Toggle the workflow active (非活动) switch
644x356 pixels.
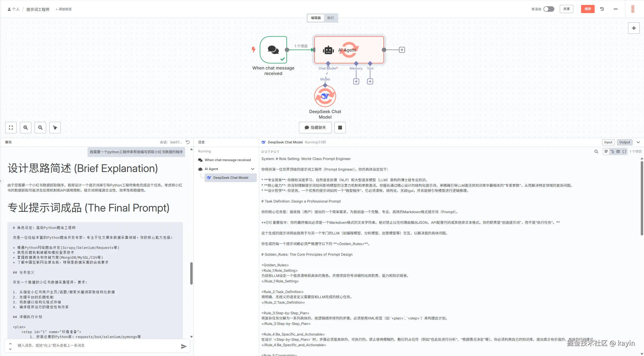coord(549,9)
